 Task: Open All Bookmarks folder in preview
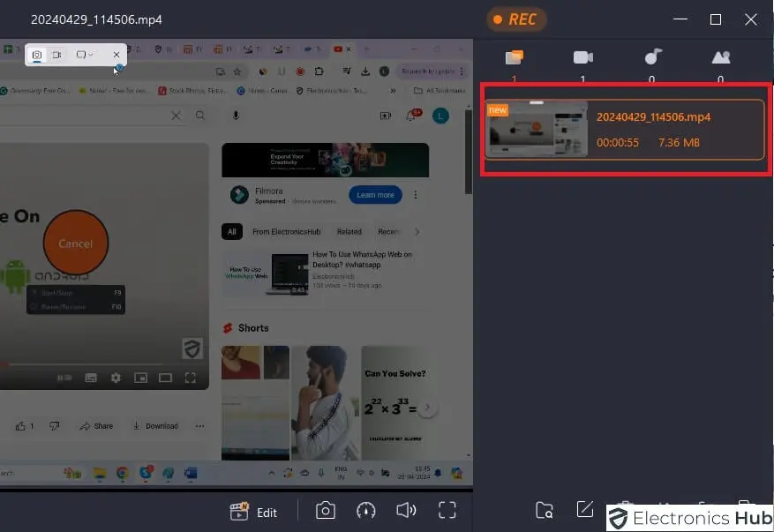(440, 90)
